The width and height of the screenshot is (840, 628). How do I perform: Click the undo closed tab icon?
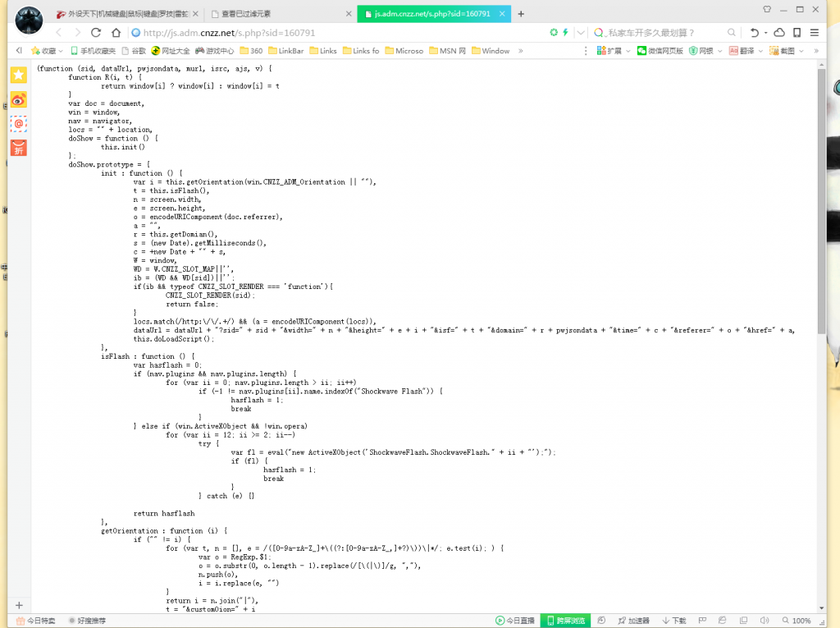[755, 33]
